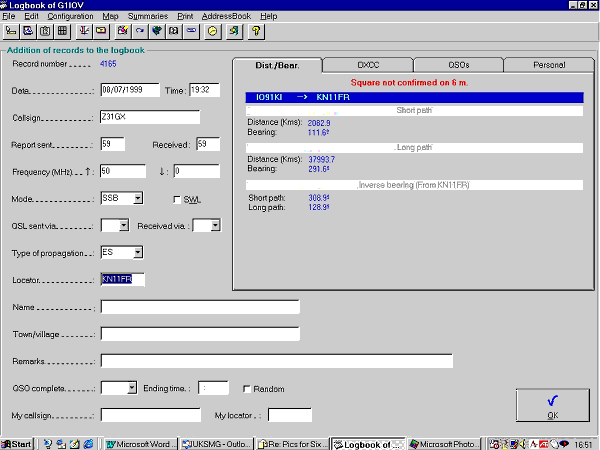Switch to the Personal tab

tap(549, 65)
